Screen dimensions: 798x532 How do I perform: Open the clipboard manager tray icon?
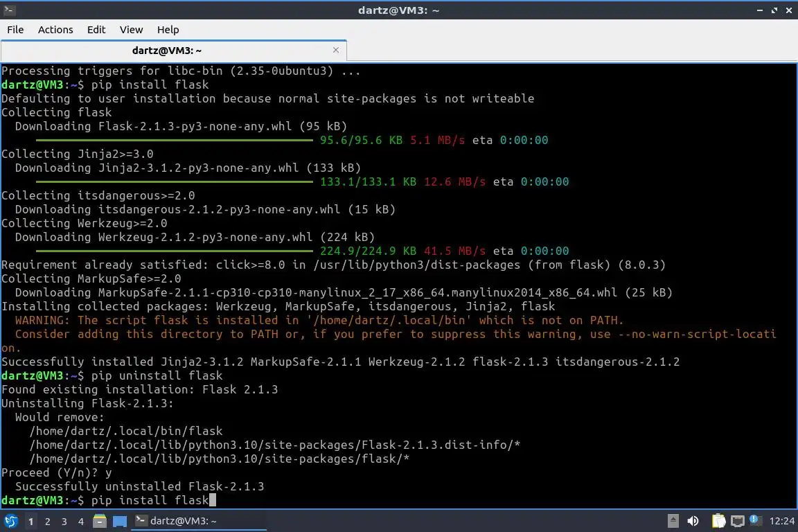718,521
